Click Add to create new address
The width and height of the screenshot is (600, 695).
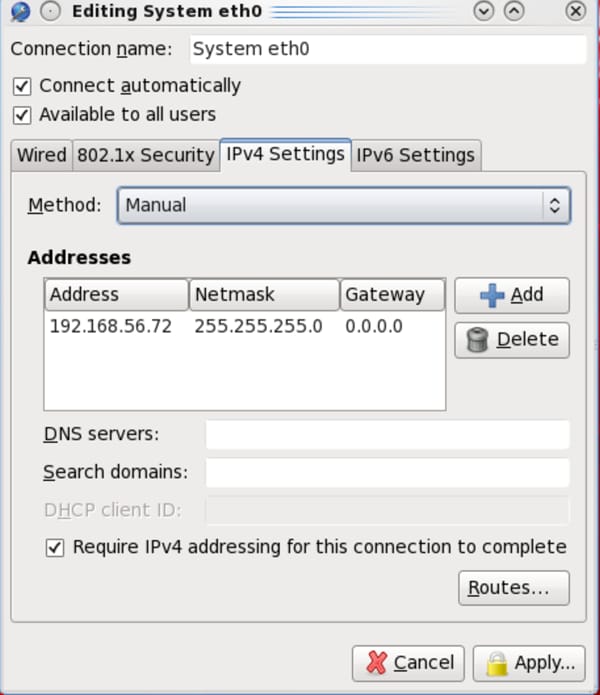(512, 295)
